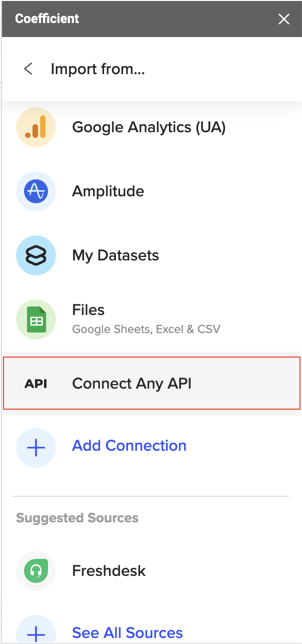Click the My Datasets stacked rings icon
Image resolution: width=302 pixels, height=644 pixels.
pyautogui.click(x=36, y=255)
